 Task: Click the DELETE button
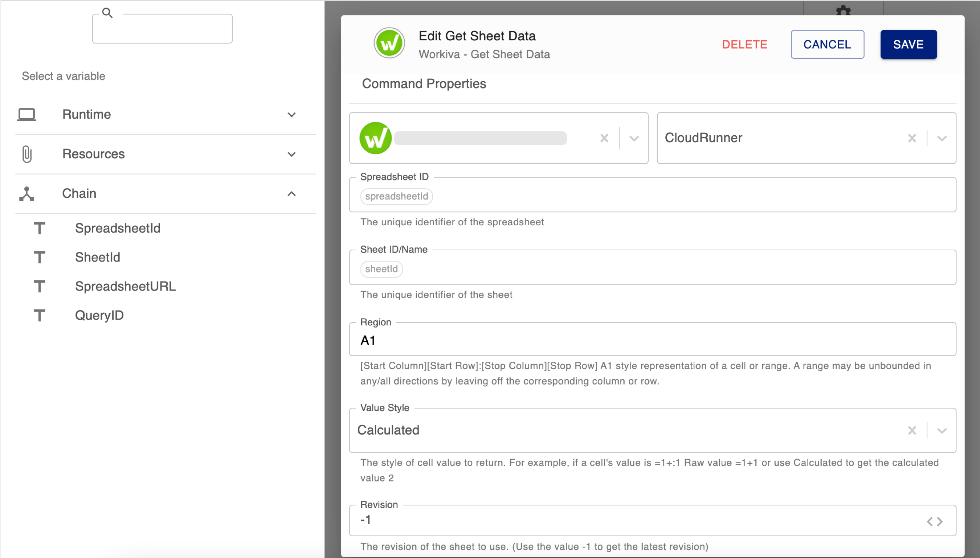744,45
